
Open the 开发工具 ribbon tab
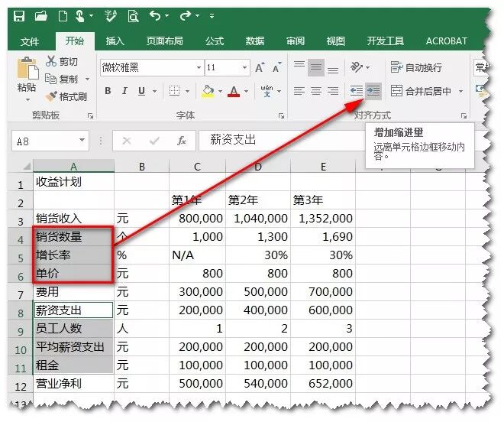tap(386, 41)
